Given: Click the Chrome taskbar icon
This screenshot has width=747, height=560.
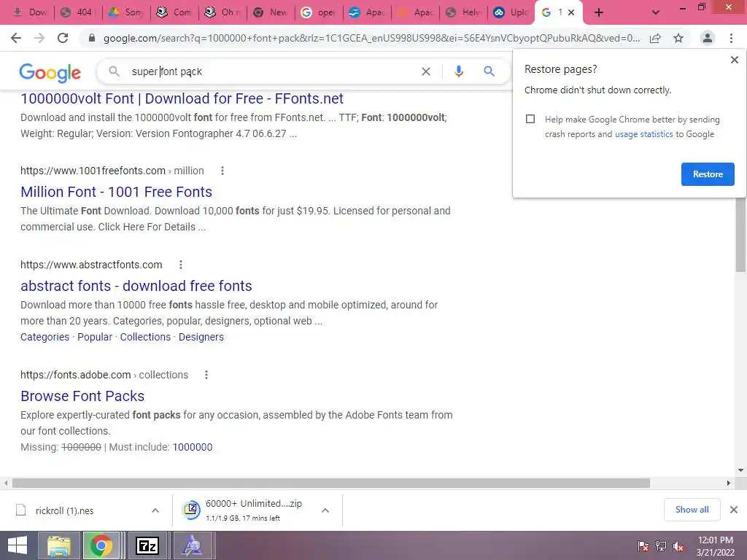Looking at the screenshot, I should (101, 545).
